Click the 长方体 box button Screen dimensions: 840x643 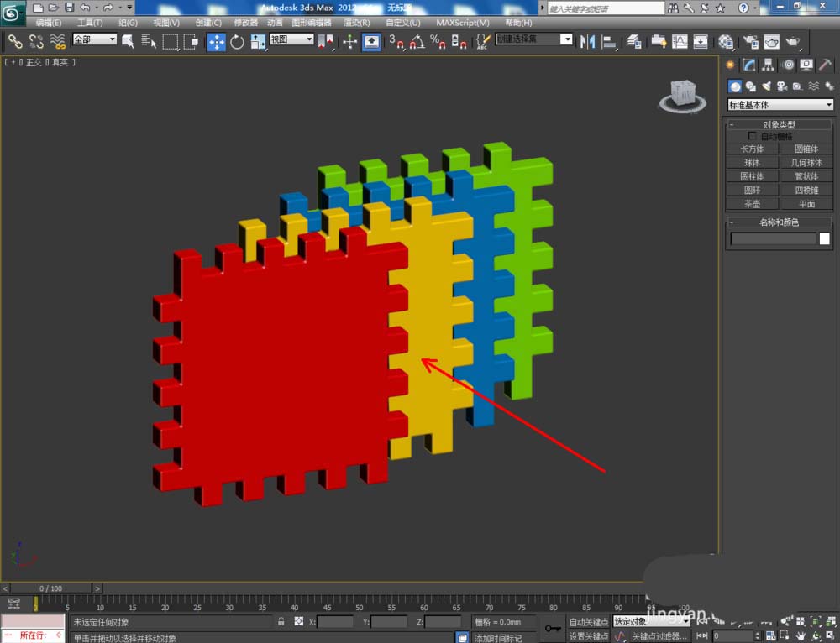click(752, 149)
